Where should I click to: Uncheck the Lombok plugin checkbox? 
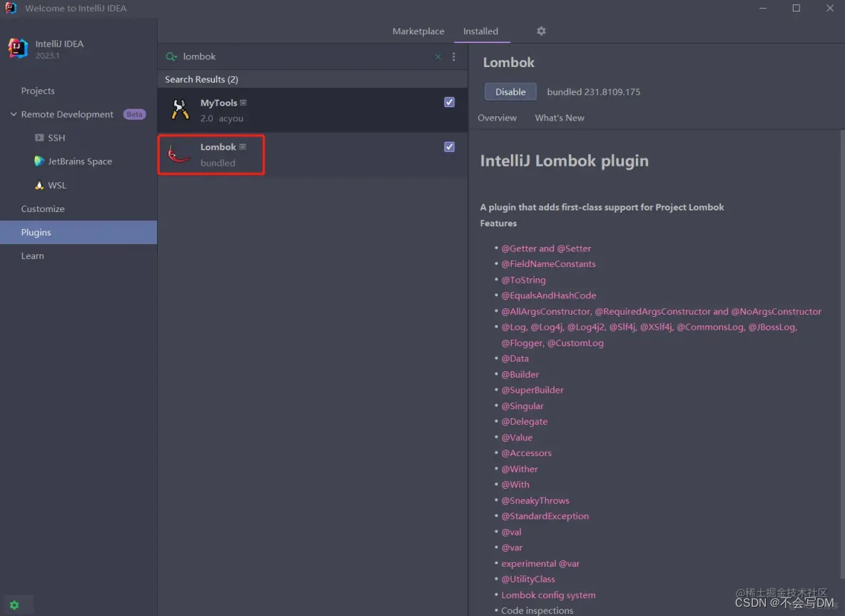pyautogui.click(x=450, y=146)
